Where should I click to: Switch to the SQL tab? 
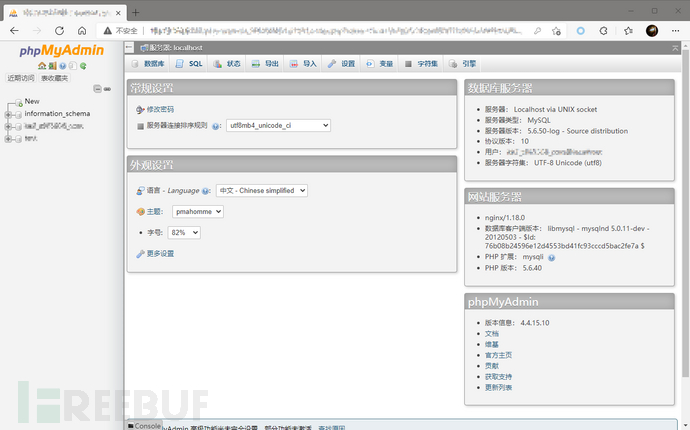point(189,64)
